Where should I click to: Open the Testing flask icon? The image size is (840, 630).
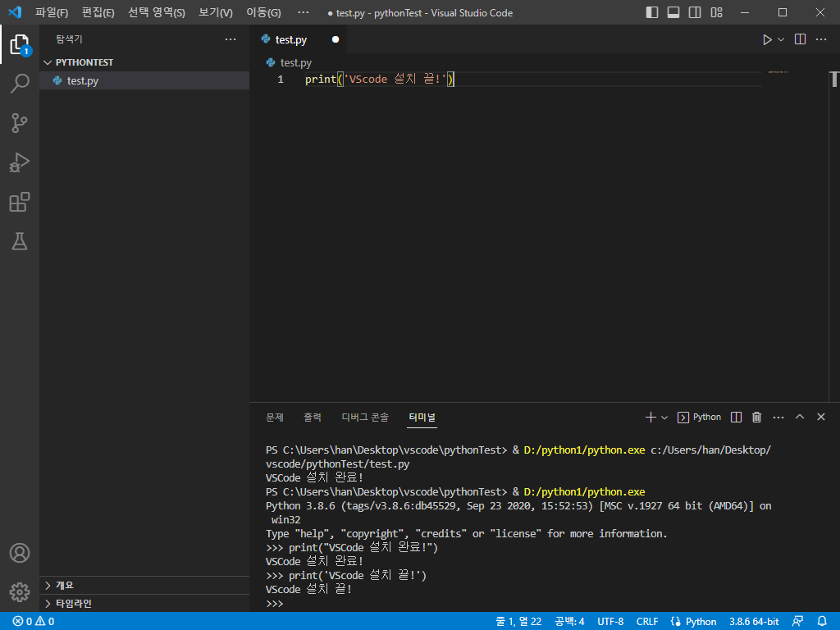[x=20, y=241]
